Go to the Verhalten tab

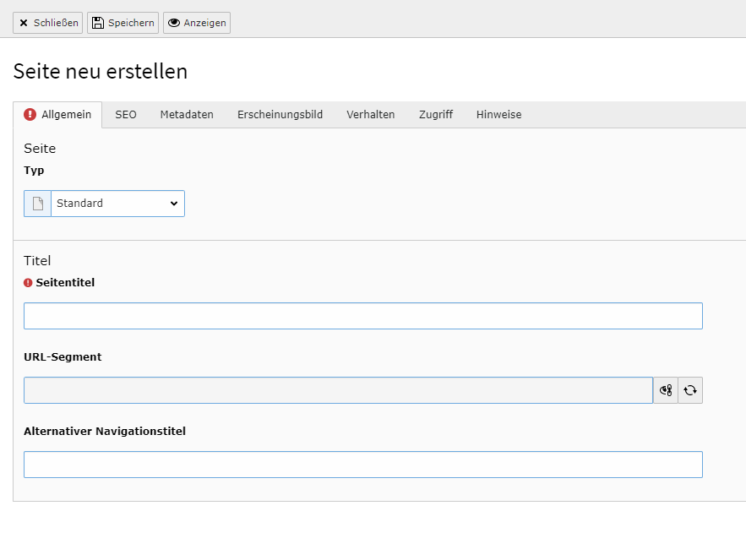pyautogui.click(x=370, y=115)
